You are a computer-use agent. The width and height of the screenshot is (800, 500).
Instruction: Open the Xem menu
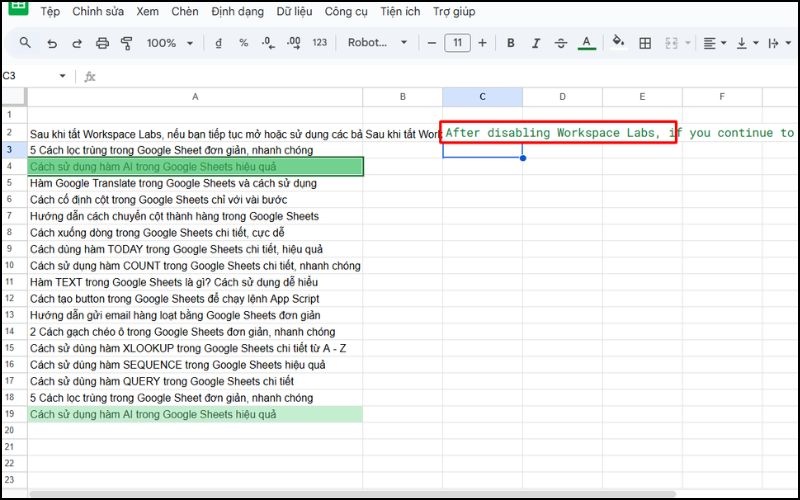(x=147, y=11)
